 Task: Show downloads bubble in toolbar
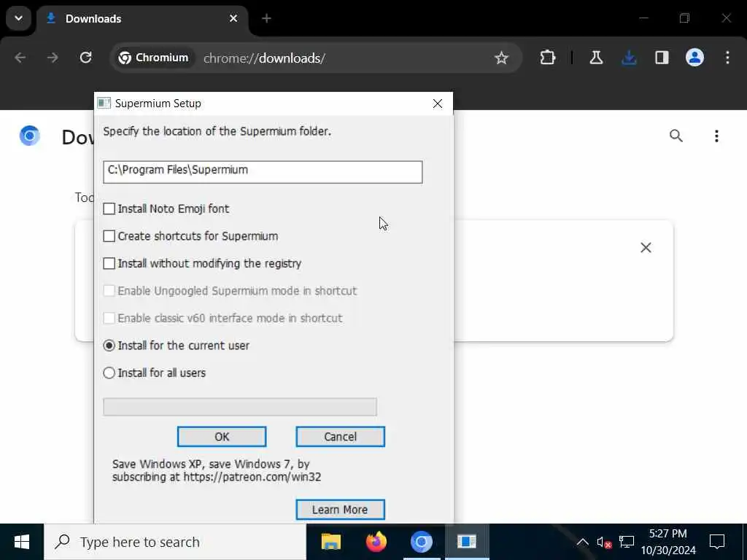coord(629,58)
